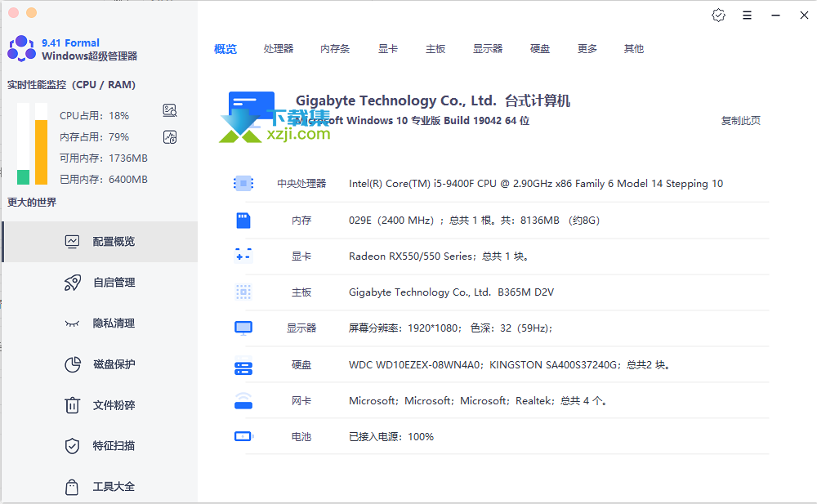Viewport: 817px width, 504px height.
Task: Click the orange memory usage bar
Action: click(x=41, y=152)
